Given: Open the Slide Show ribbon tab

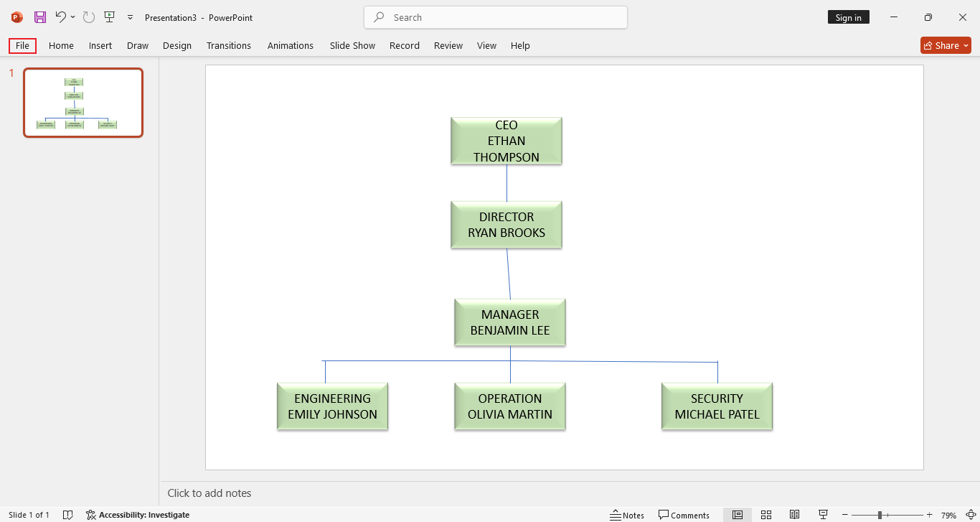Looking at the screenshot, I should [x=353, y=45].
